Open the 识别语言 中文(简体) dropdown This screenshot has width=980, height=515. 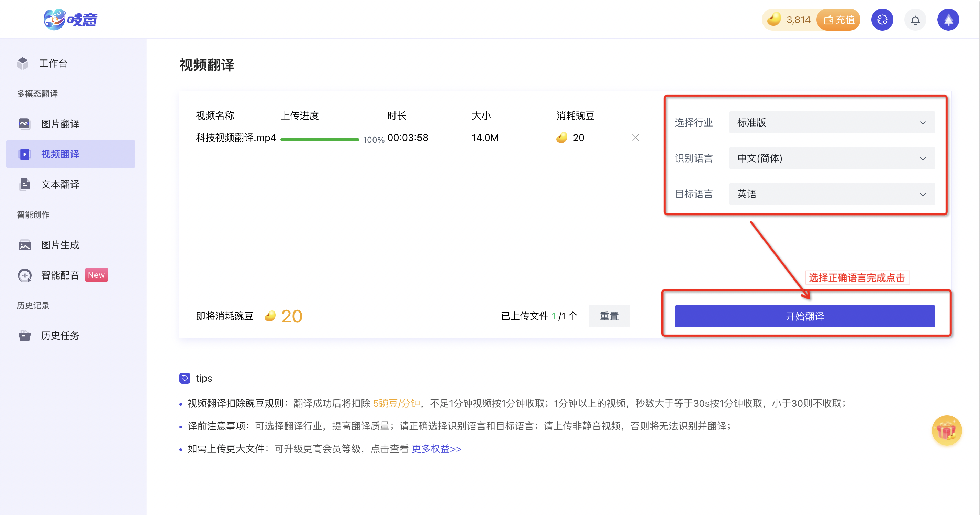click(832, 158)
